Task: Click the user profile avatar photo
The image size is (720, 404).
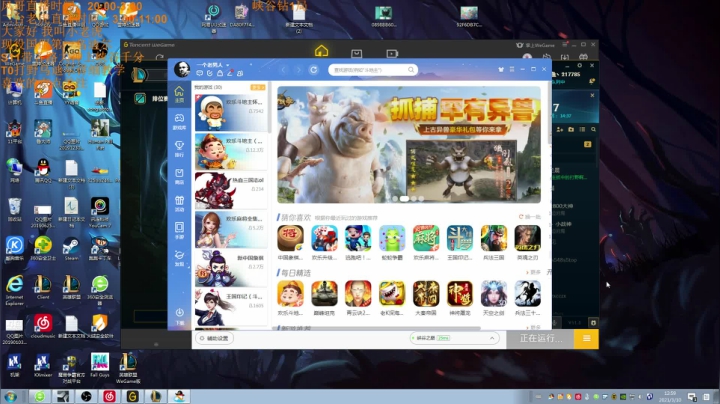Action: click(x=182, y=69)
